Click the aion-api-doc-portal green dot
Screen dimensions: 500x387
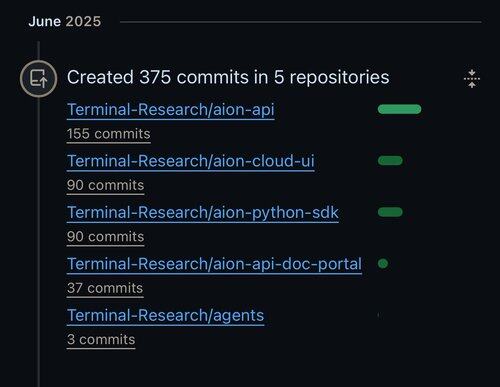[383, 264]
